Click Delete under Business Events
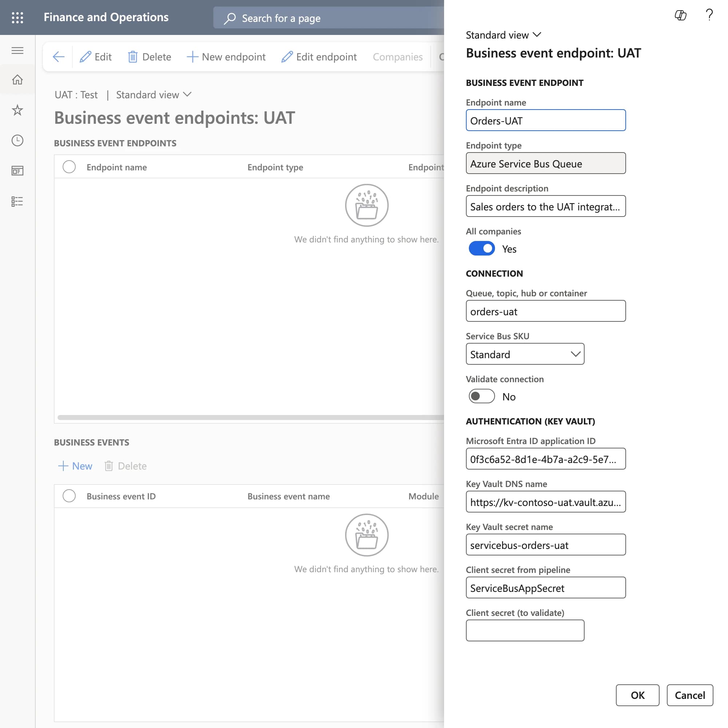Viewport: 728px width, 728px height. coord(125,466)
